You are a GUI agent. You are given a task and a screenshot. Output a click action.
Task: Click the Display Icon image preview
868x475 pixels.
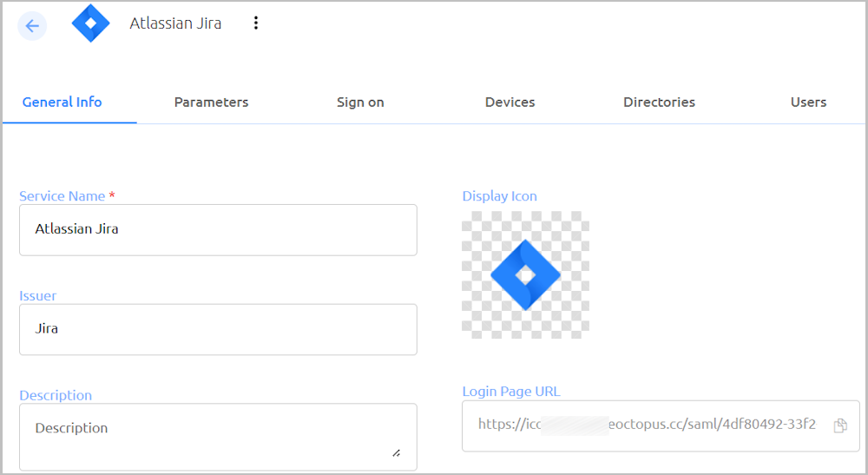tap(525, 274)
